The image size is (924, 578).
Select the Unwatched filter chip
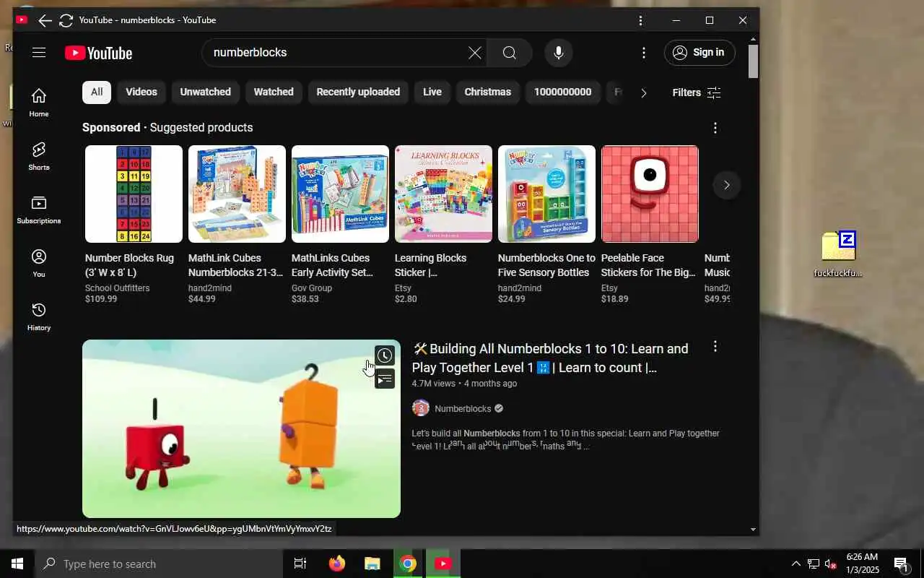[x=206, y=92]
